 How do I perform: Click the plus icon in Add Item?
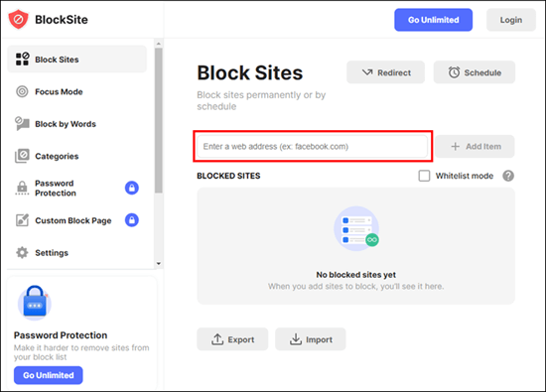point(455,146)
